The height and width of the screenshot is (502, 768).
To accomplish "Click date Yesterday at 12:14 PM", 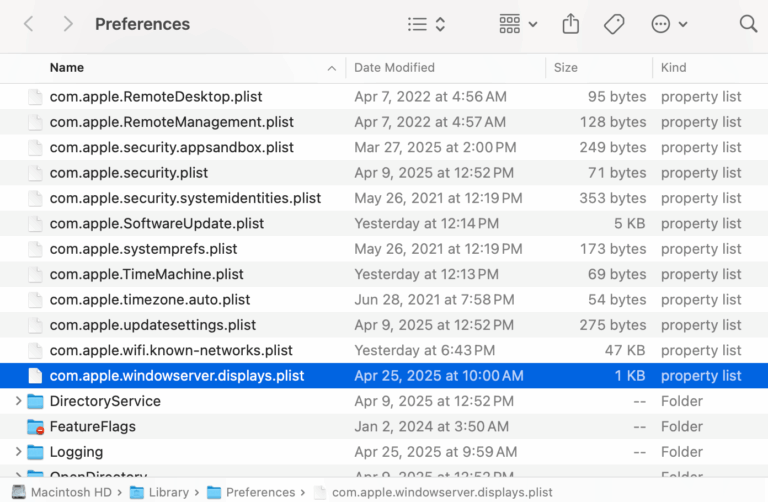I will pos(427,223).
